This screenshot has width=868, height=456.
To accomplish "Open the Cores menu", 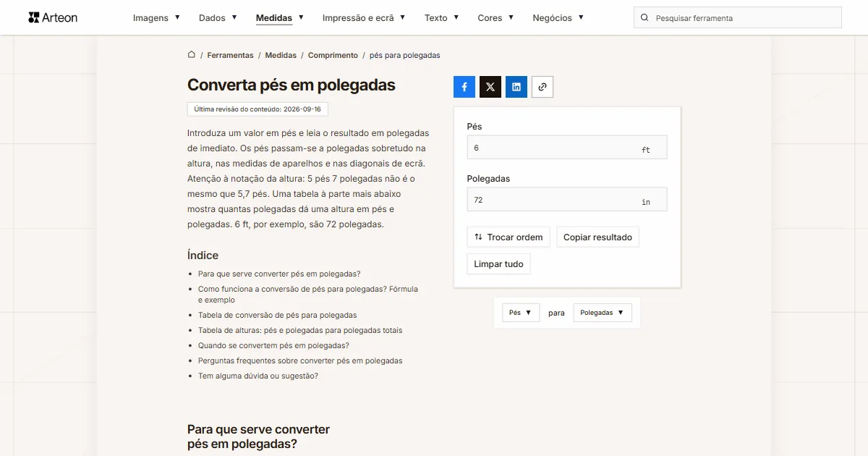I will pyautogui.click(x=495, y=17).
